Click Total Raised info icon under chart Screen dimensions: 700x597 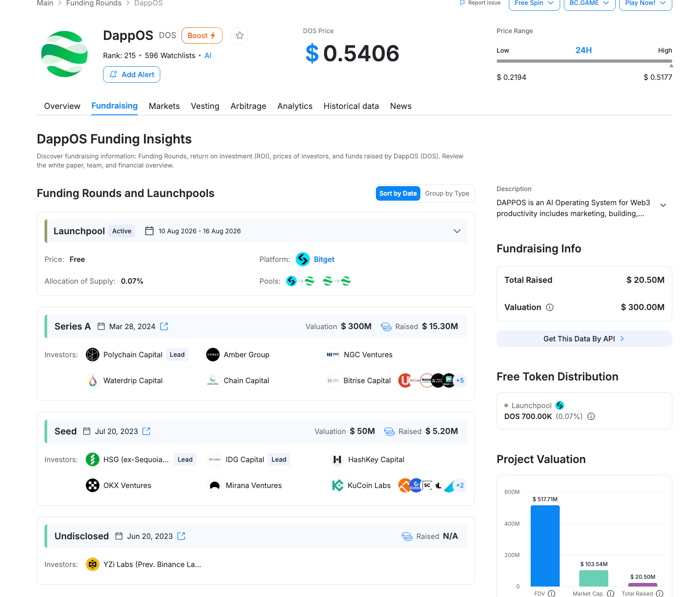660,593
